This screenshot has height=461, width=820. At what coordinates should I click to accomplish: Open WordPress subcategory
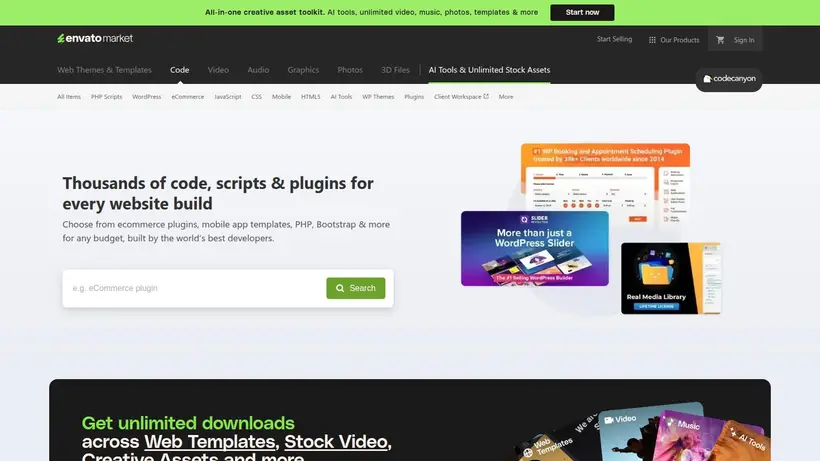(x=146, y=97)
